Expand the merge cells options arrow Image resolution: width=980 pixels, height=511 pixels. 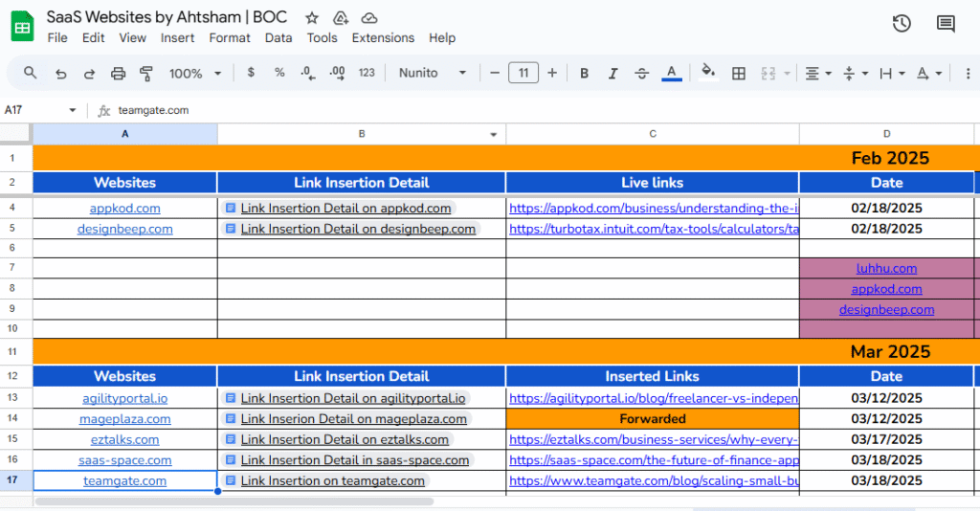tap(787, 74)
